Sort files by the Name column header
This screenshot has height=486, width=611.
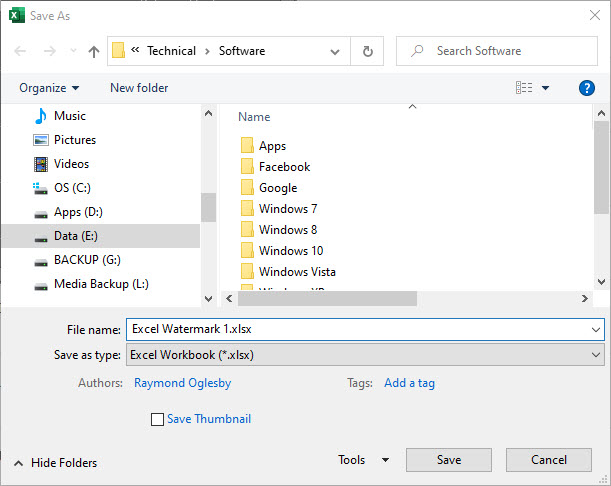coord(254,117)
